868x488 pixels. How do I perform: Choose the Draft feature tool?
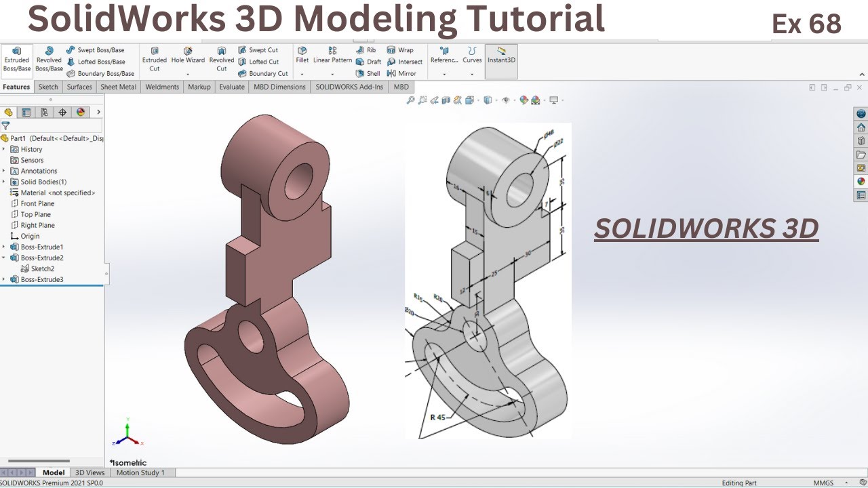click(368, 62)
